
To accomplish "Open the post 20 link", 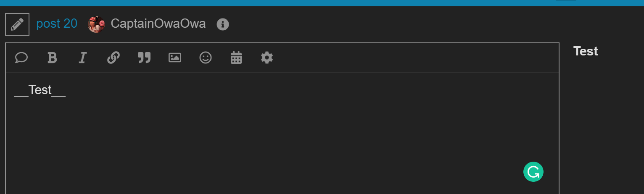I will tap(57, 24).
